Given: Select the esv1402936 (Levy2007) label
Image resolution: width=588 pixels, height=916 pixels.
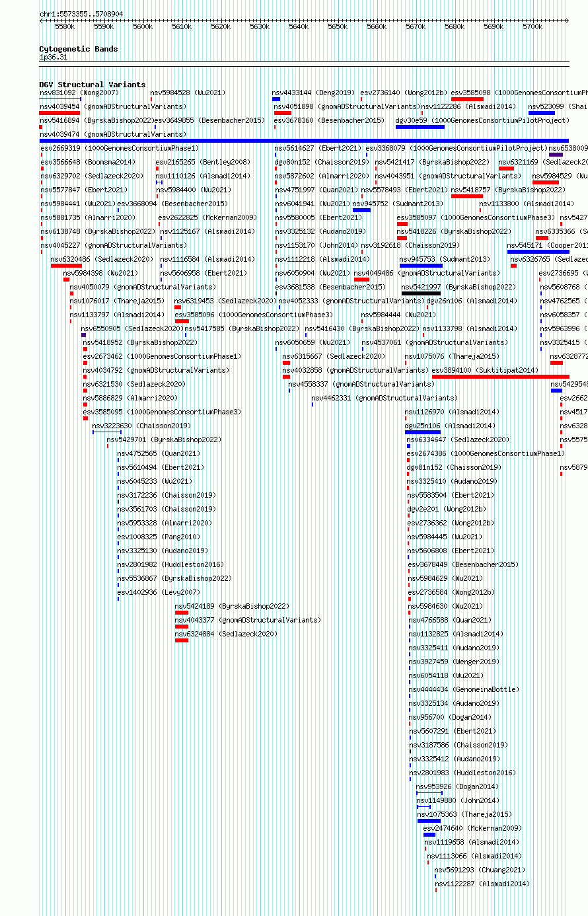Looking at the screenshot, I should (159, 593).
